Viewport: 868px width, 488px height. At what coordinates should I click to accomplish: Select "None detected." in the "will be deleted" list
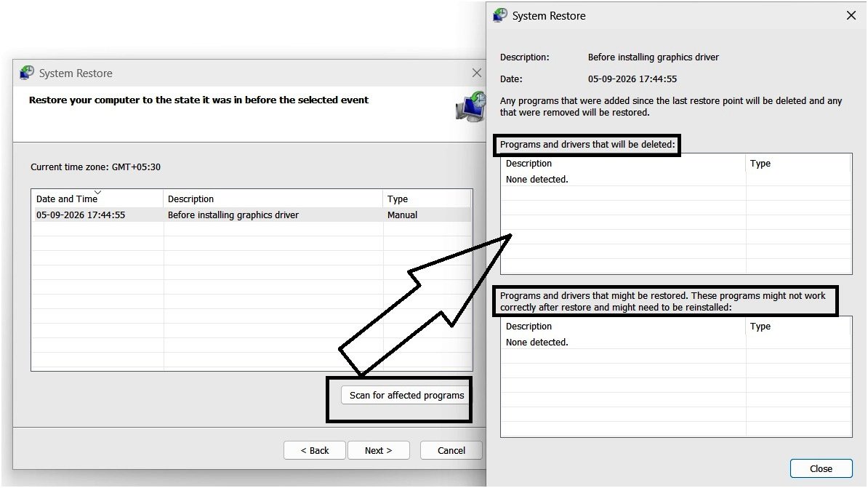(537, 180)
